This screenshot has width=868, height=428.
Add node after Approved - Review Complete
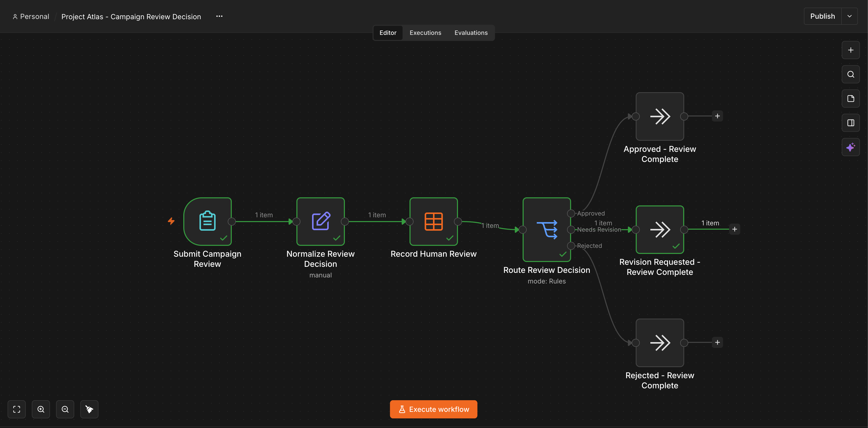coord(717,116)
